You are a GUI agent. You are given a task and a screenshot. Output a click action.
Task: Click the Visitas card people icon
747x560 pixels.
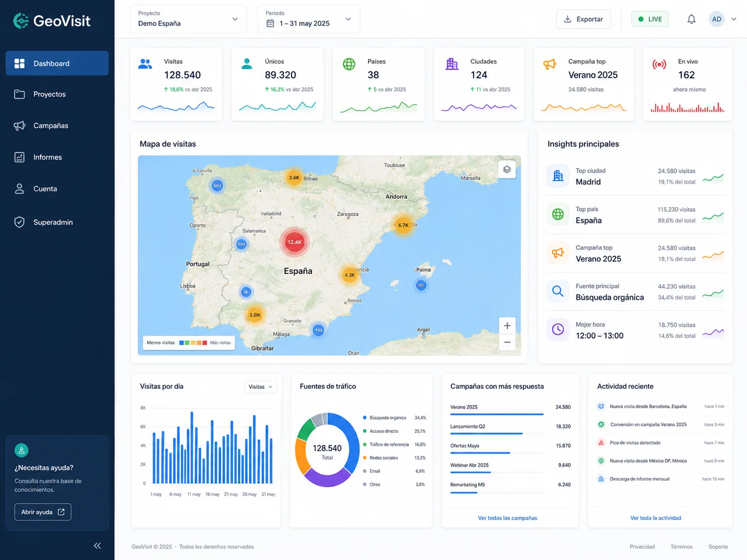coord(145,64)
